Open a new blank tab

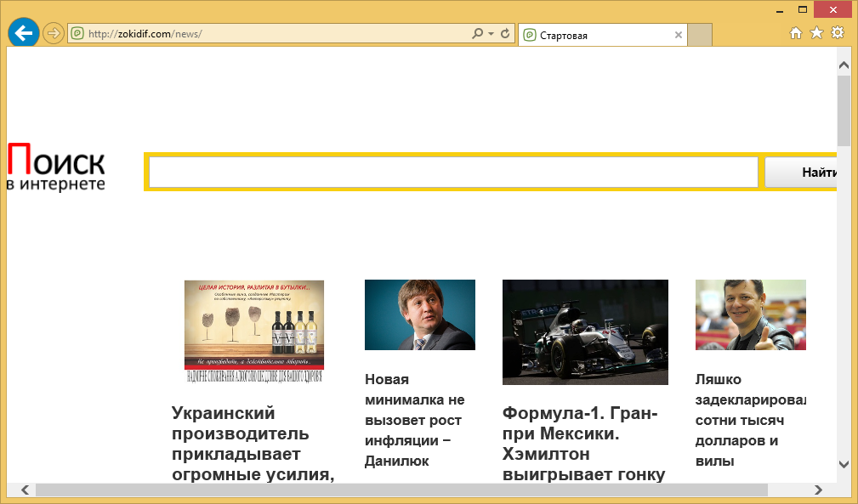pyautogui.click(x=699, y=36)
